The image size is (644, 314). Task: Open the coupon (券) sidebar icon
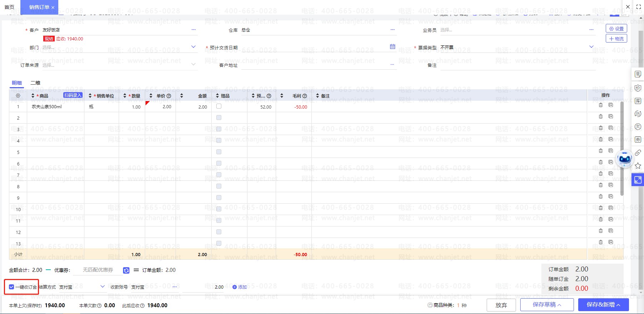coord(638,140)
